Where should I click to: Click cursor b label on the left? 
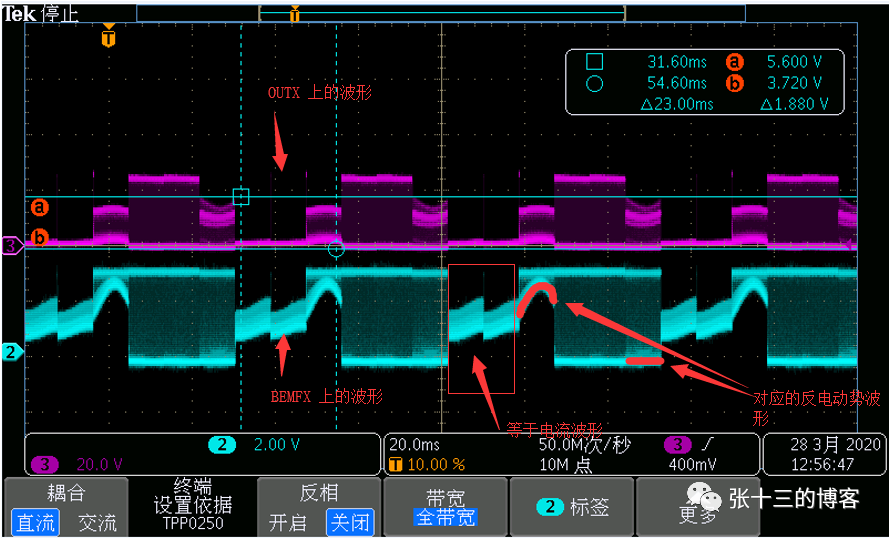pyautogui.click(x=39, y=237)
